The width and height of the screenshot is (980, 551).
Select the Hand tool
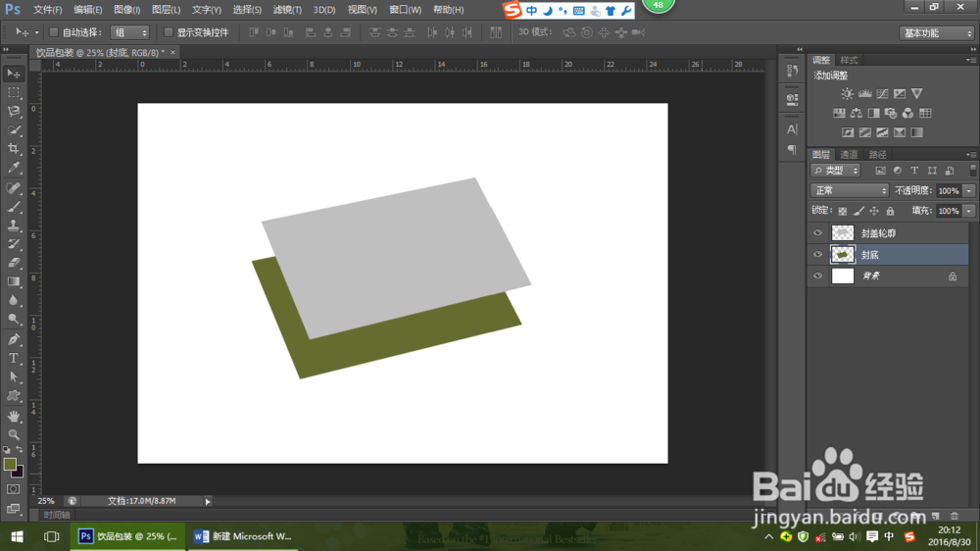tap(14, 416)
